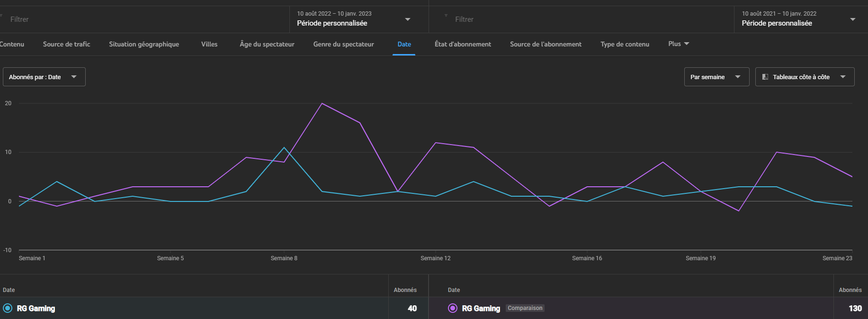
Task: Click the comparison subscriber count 130
Action: point(855,309)
